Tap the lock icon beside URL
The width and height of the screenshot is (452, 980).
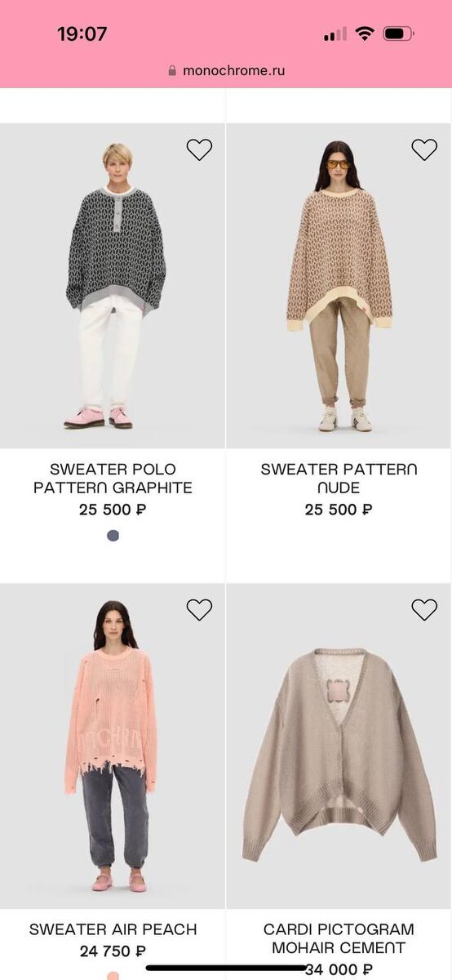point(172,70)
